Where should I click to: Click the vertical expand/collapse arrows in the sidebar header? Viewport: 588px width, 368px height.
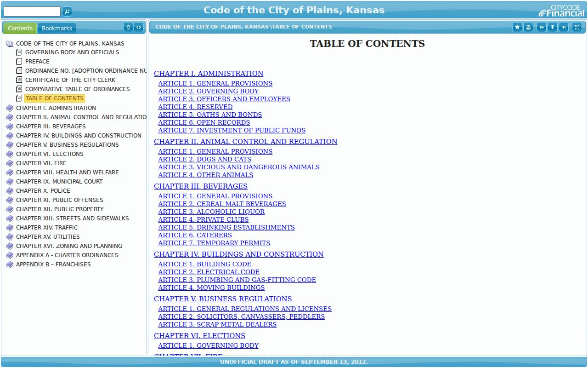(x=128, y=27)
